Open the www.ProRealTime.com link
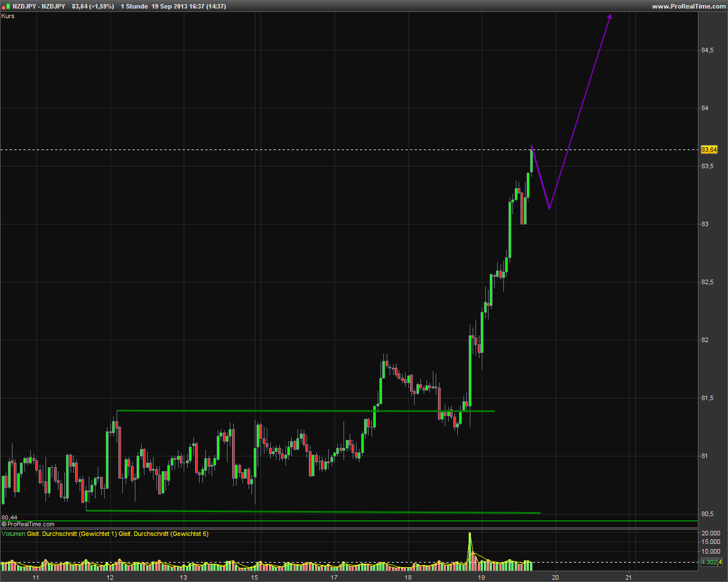Viewport: 728px width, 582px height. pos(689,6)
